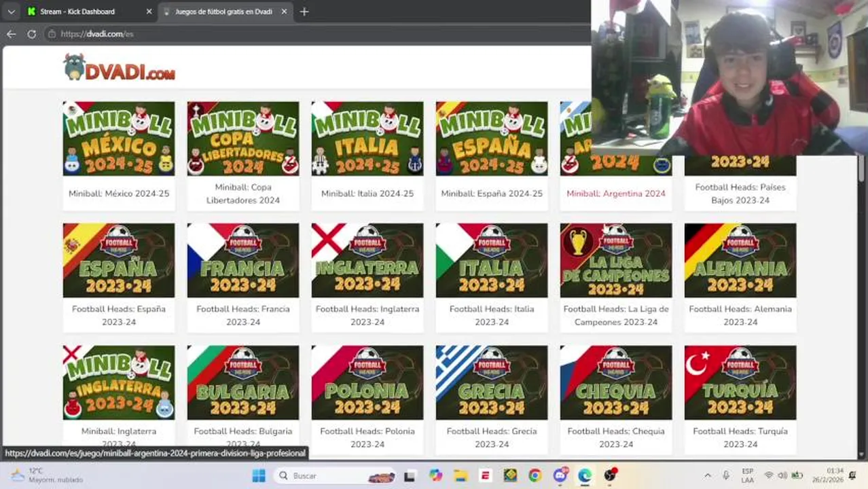Open the Football Heads Alemania 2023-24 thumbnail

[740, 261]
